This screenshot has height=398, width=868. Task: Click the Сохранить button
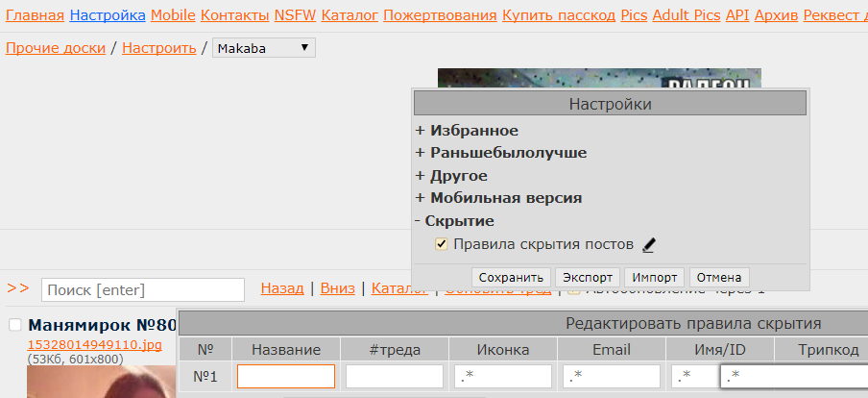click(511, 277)
